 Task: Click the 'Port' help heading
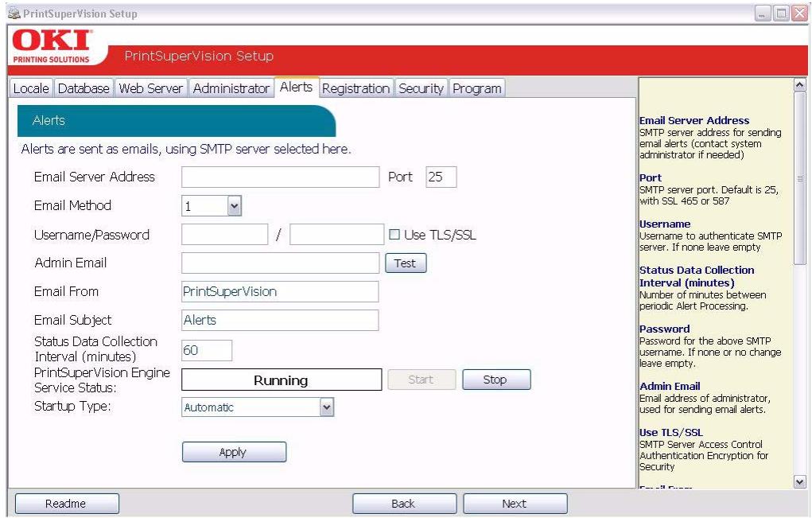point(651,177)
